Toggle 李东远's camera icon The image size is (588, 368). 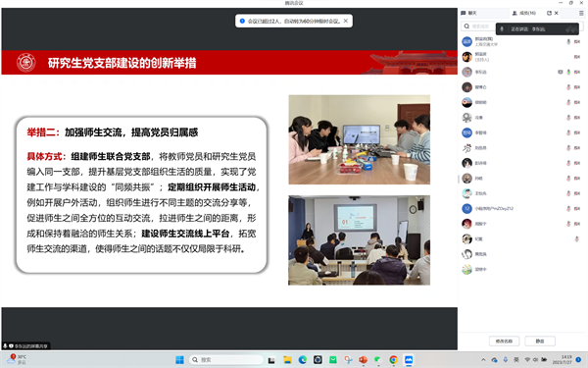[577, 72]
